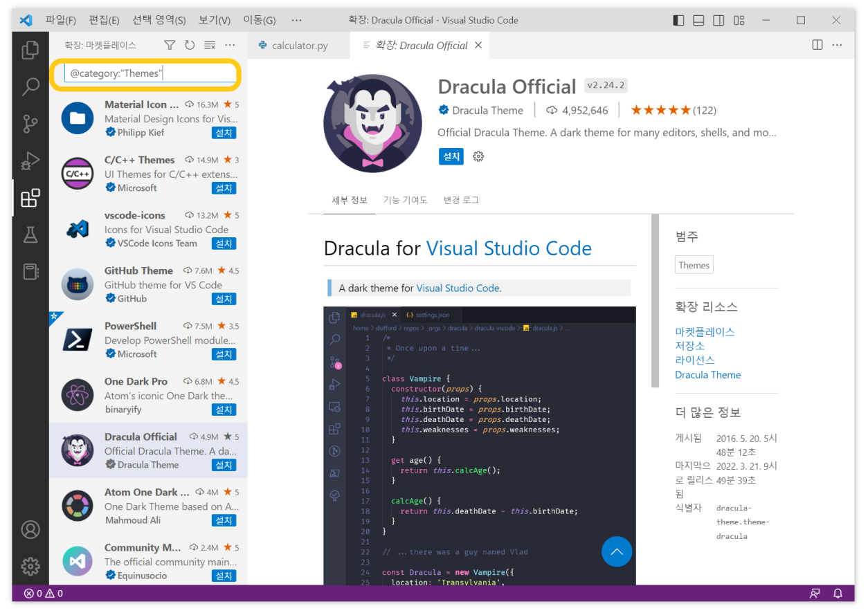Open the Source Control view
Viewport: 868px width, 615px height.
click(30, 124)
